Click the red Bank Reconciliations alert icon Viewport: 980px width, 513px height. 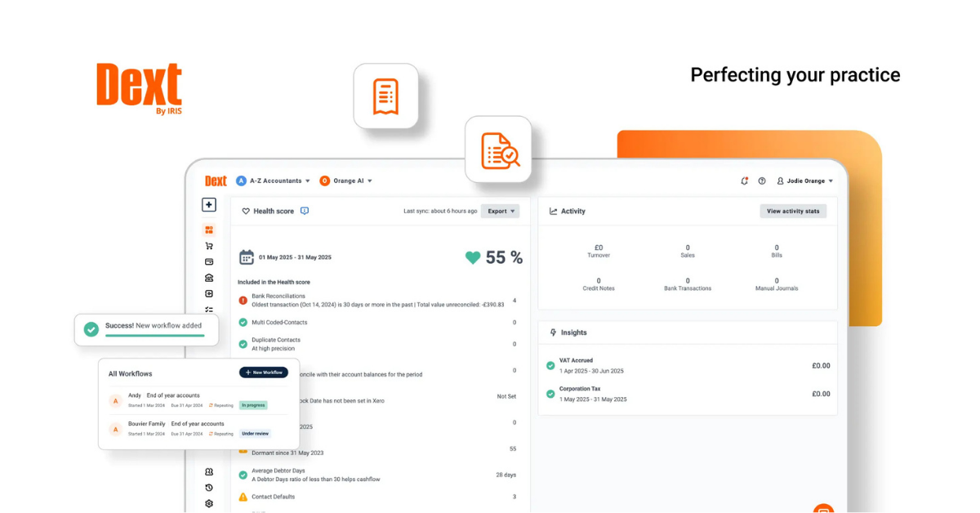243,301
